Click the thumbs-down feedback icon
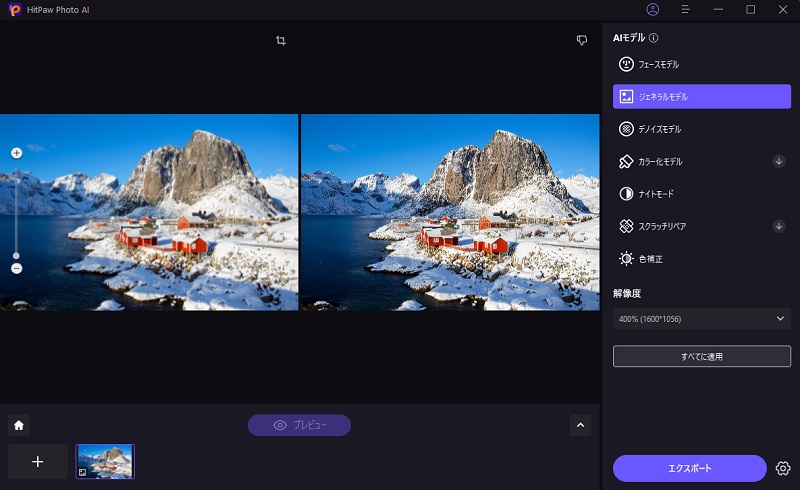This screenshot has height=490, width=800. 581,40
